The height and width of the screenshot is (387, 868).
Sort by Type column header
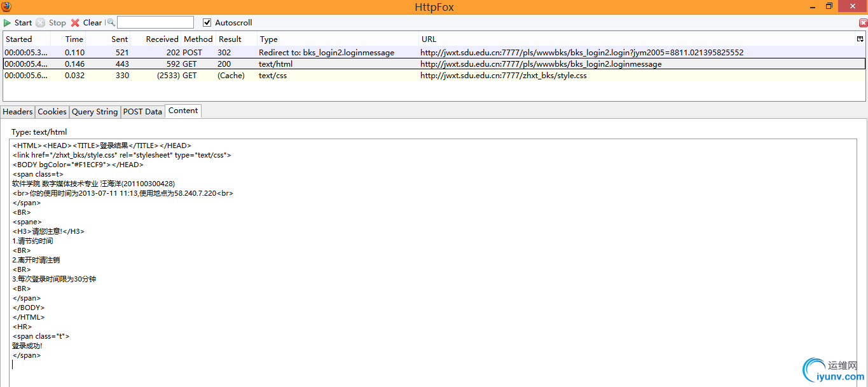(338, 39)
